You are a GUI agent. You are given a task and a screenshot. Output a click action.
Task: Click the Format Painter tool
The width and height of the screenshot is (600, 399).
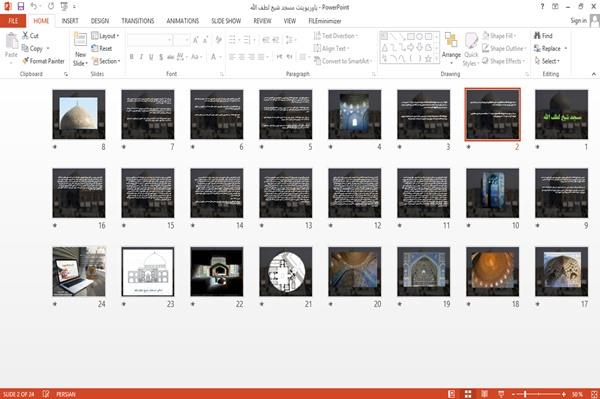pos(44,61)
